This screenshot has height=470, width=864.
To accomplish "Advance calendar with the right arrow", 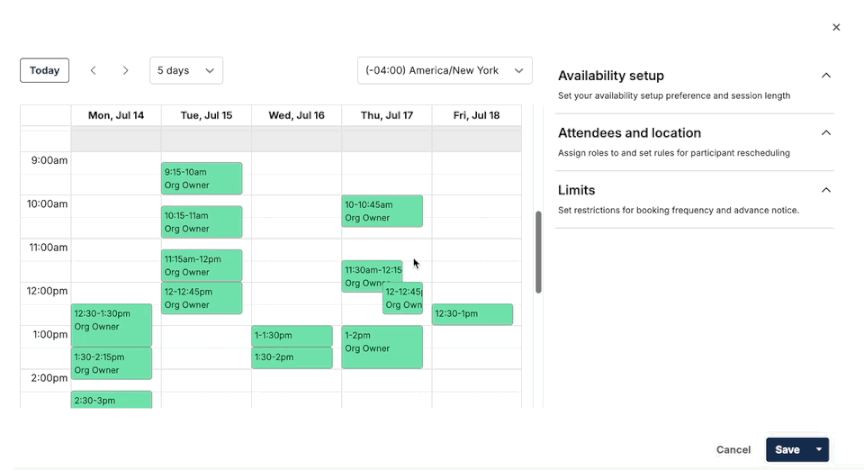I will (x=126, y=71).
